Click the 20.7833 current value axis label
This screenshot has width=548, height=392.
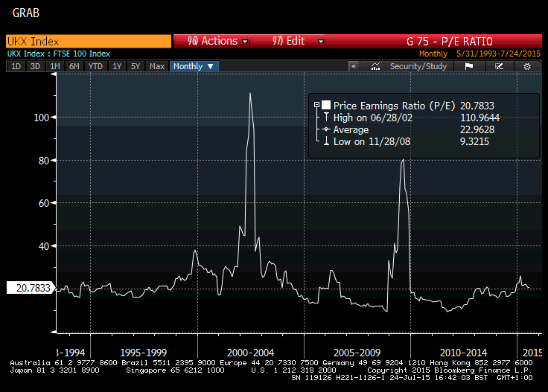[31, 288]
